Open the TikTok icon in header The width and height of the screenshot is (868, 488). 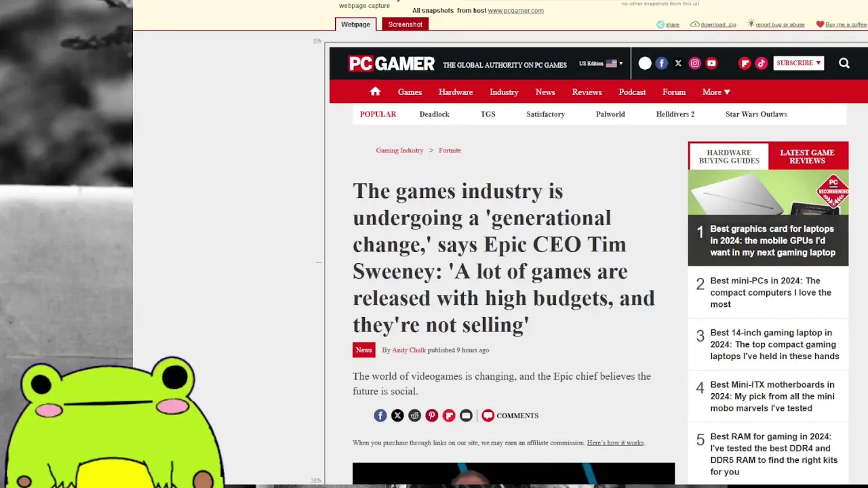761,63
